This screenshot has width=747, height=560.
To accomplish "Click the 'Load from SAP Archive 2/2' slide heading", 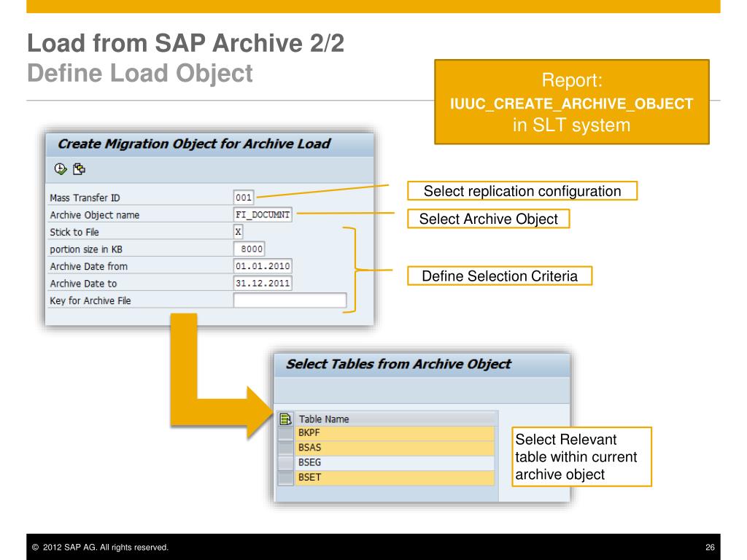I will point(186,43).
